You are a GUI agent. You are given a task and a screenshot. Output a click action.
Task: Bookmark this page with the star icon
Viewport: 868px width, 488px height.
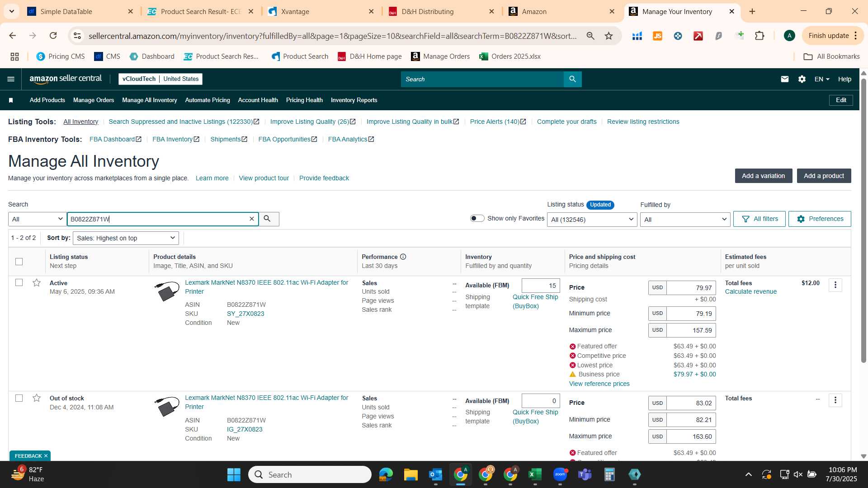click(x=609, y=36)
